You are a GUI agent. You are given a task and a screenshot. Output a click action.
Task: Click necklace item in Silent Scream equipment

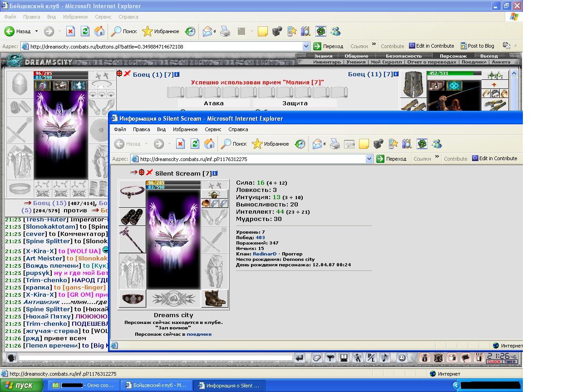click(132, 194)
